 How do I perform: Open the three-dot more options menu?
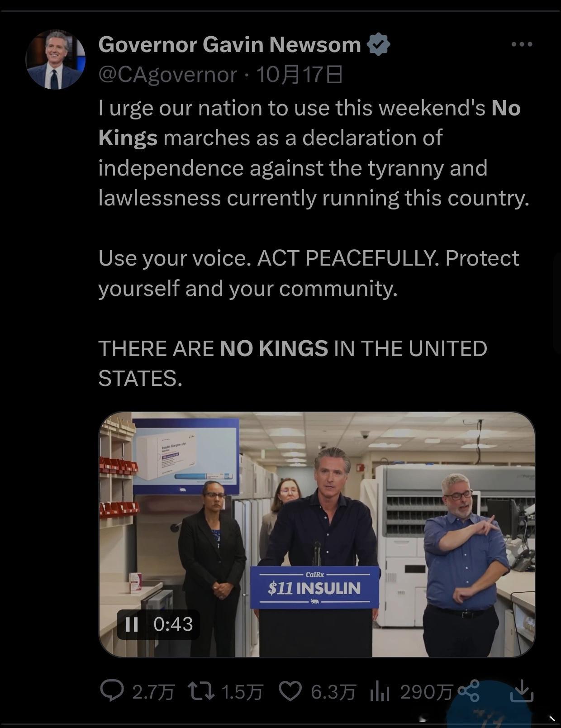pyautogui.click(x=522, y=44)
